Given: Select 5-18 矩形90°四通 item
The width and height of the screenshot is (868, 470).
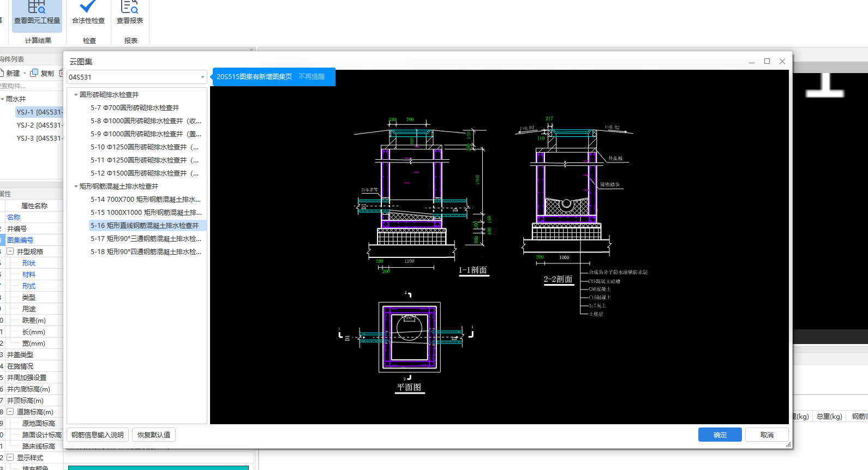Looking at the screenshot, I should coord(146,251).
